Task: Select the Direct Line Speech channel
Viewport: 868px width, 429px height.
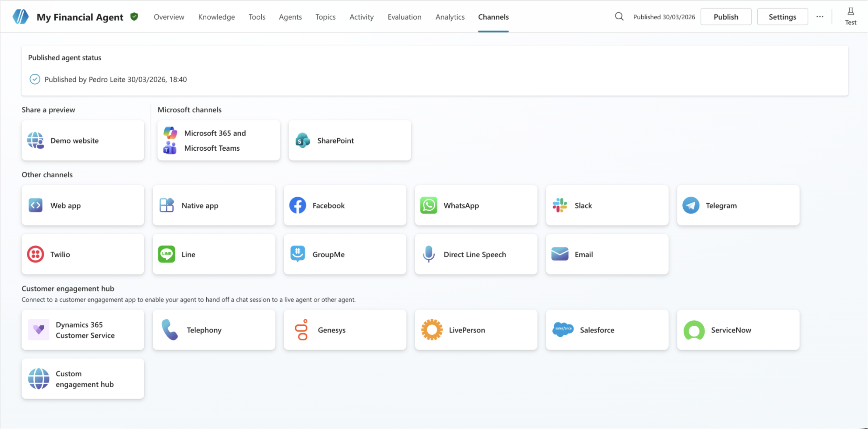Action: tap(476, 254)
